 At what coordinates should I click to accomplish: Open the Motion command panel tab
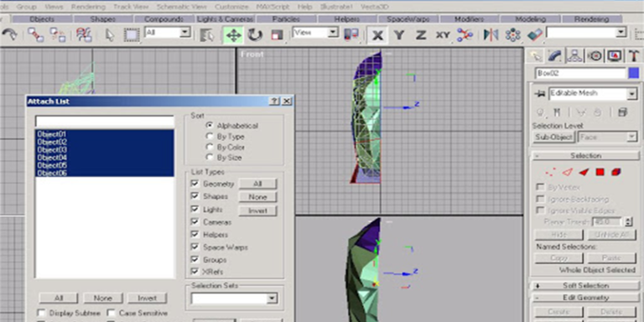click(595, 56)
